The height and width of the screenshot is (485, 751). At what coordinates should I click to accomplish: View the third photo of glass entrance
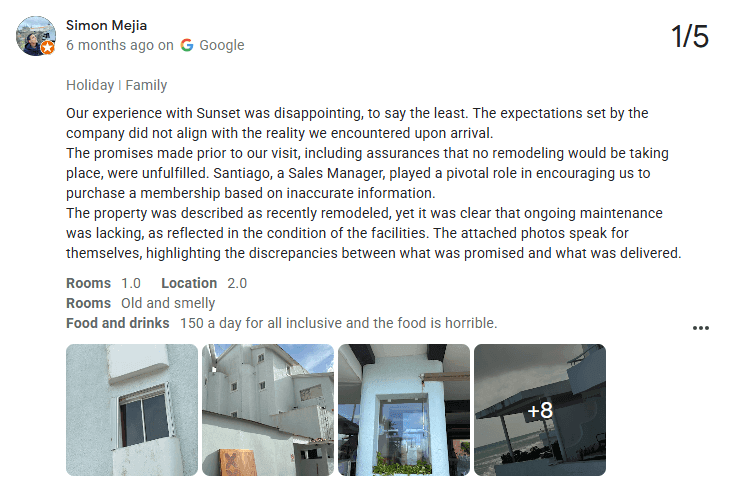click(x=404, y=410)
